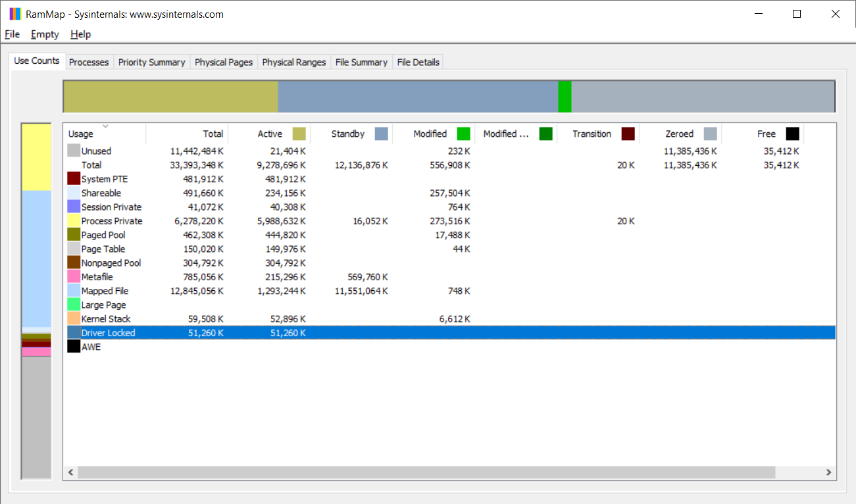Click the 6,278,220 K Process Private total
Screen dimensions: 856x504
point(199,221)
